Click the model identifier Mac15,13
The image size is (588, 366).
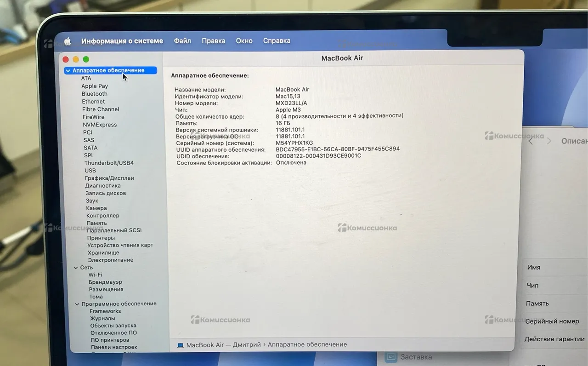tap(288, 97)
